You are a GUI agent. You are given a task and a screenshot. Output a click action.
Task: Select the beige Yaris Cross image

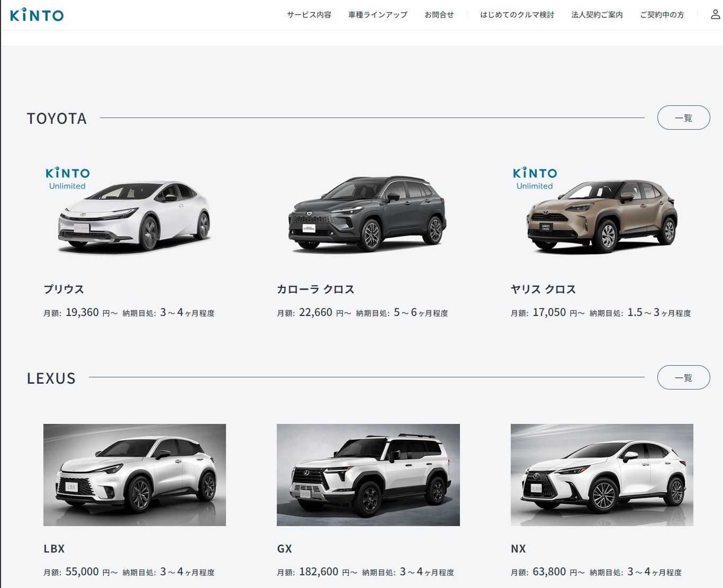tap(602, 217)
